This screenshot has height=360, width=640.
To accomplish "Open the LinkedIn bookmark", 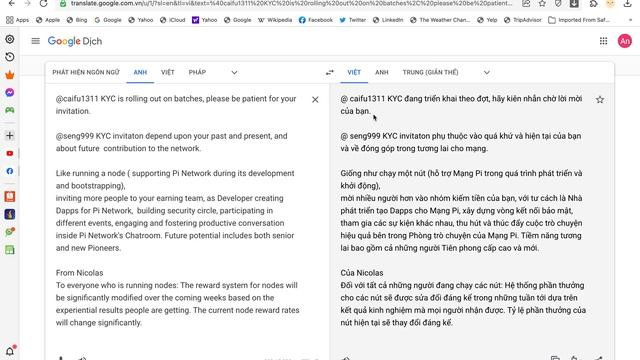I will 388,20.
